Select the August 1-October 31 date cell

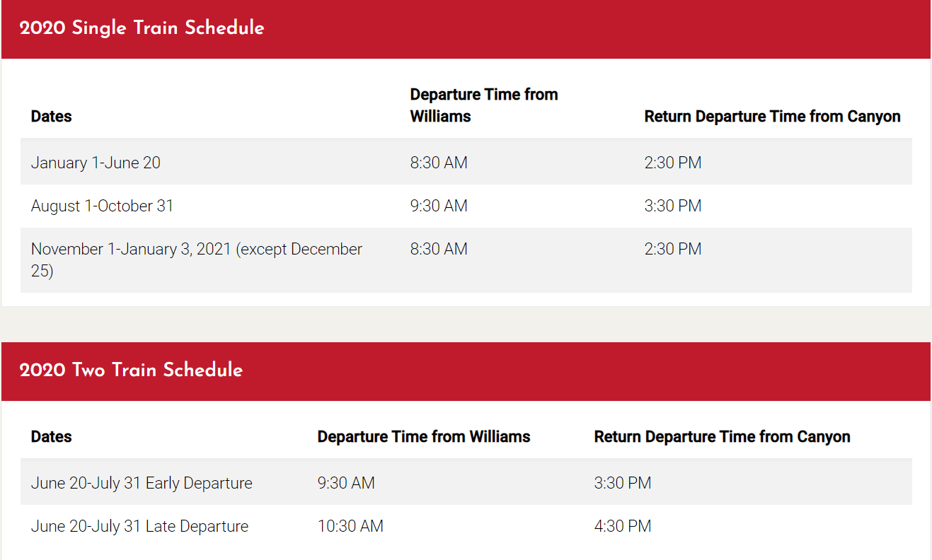pyautogui.click(x=102, y=206)
